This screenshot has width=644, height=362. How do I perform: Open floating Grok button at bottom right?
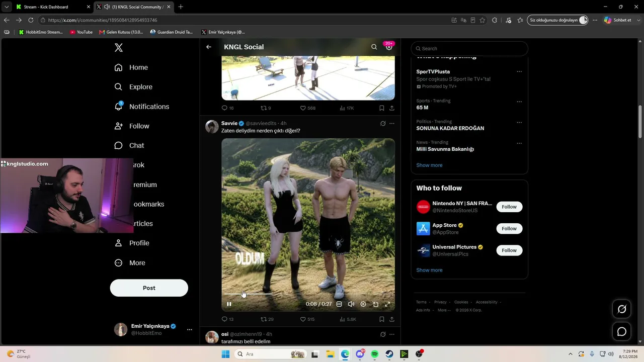pos(622,309)
